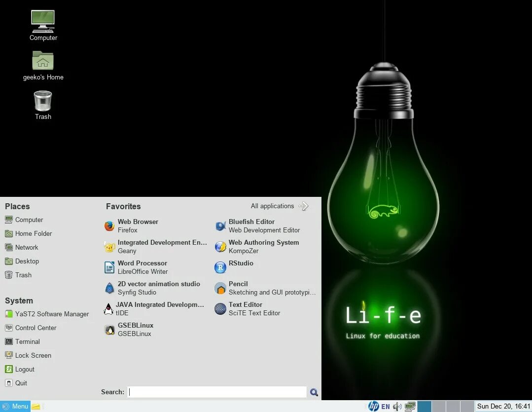Launch Geany Integrated Development Environment
This screenshot has width=532, height=412.
tap(155, 247)
